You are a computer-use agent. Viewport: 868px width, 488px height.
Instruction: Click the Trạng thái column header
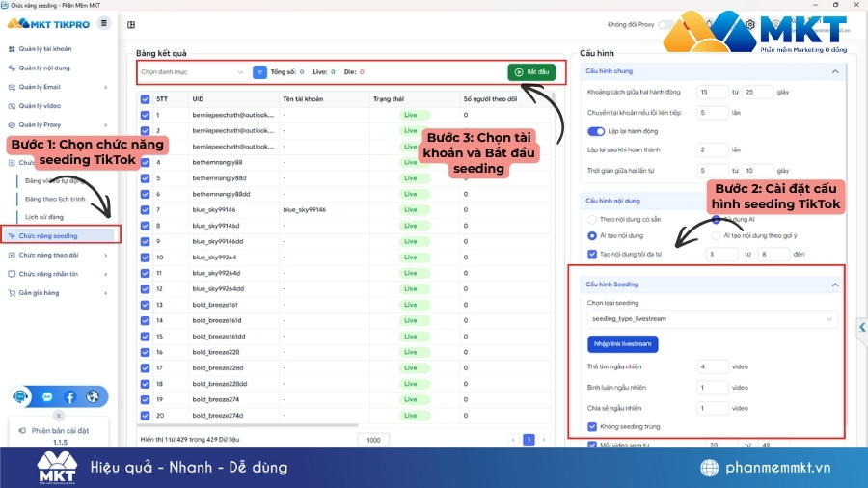(389, 99)
